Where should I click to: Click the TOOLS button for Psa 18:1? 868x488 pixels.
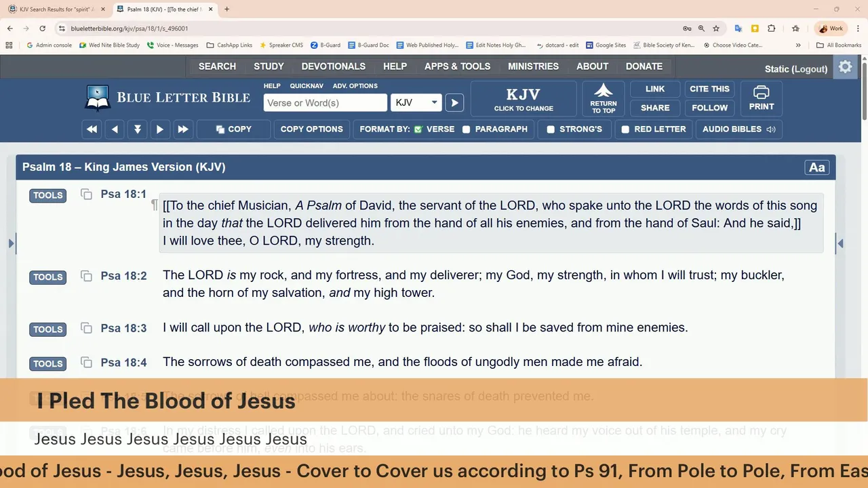(x=47, y=195)
